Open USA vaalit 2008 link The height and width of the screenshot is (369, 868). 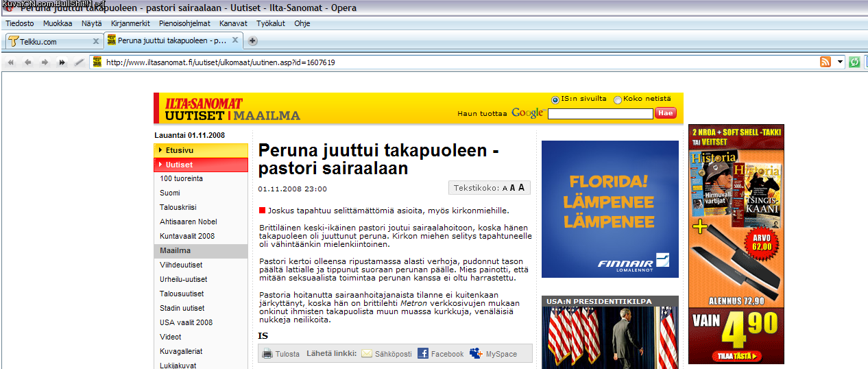click(186, 322)
